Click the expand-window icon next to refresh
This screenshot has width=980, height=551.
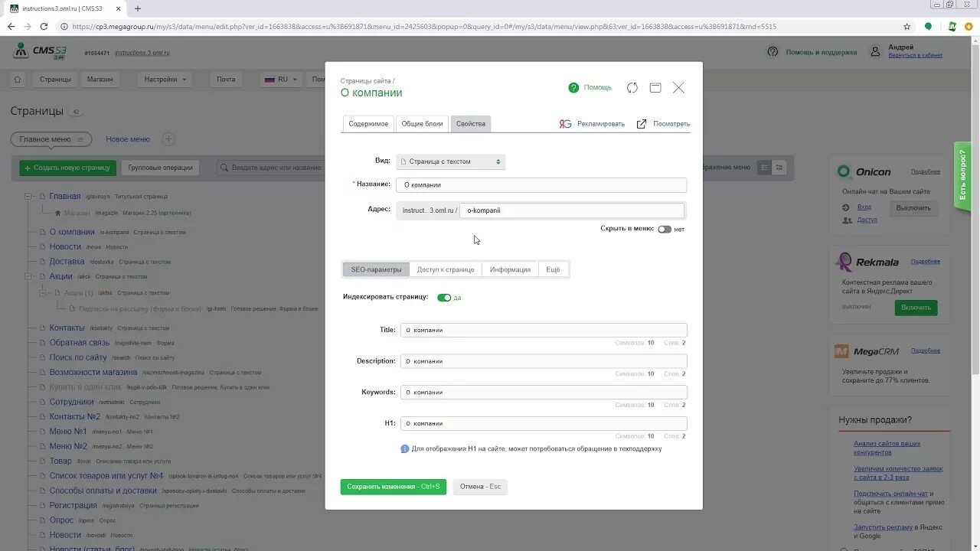[655, 87]
